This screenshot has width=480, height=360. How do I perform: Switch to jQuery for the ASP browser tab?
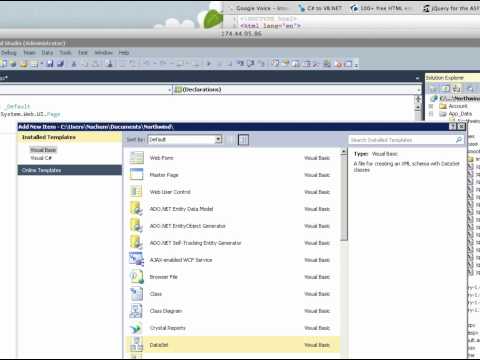451,8
